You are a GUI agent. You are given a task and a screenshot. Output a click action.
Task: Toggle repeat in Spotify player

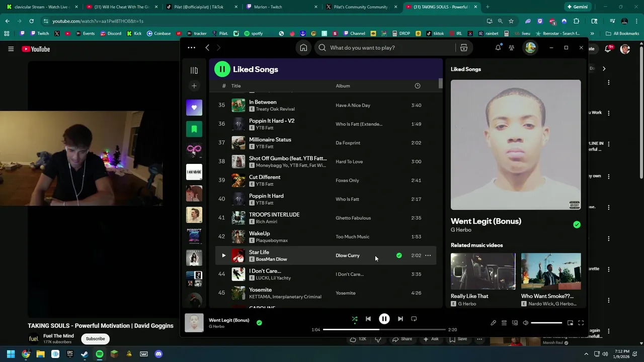tap(414, 319)
